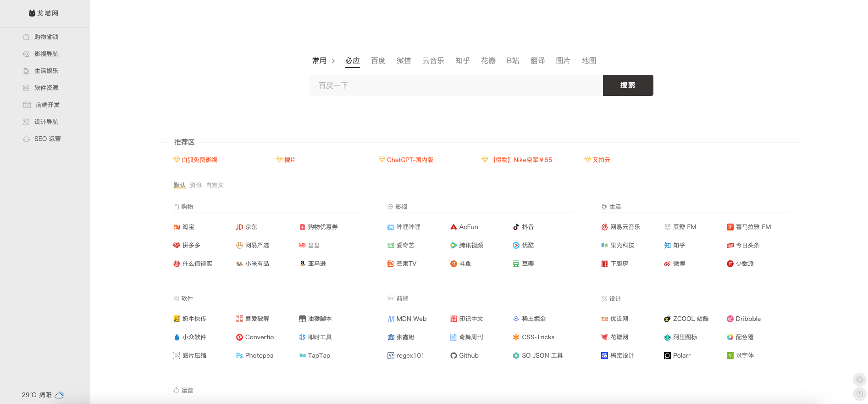Click the 爱奇艺 green icon
The height and width of the screenshot is (404, 868).
pyautogui.click(x=391, y=245)
